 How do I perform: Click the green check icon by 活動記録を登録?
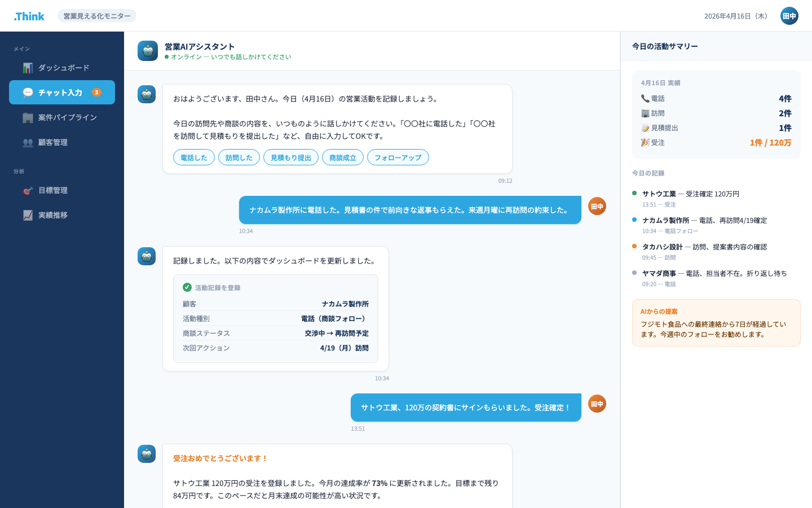point(187,287)
